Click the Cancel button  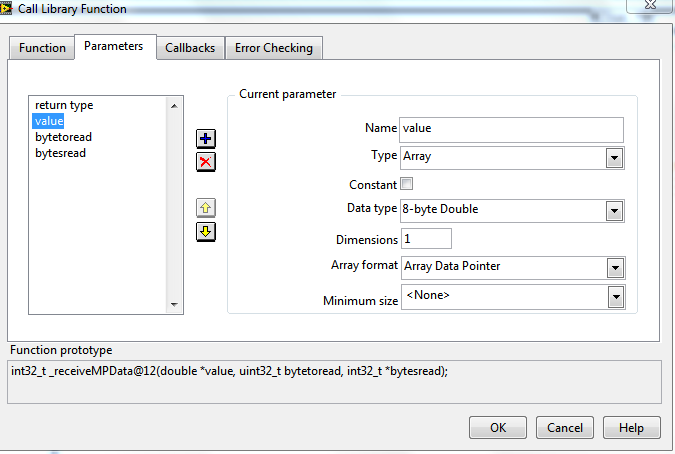click(565, 428)
